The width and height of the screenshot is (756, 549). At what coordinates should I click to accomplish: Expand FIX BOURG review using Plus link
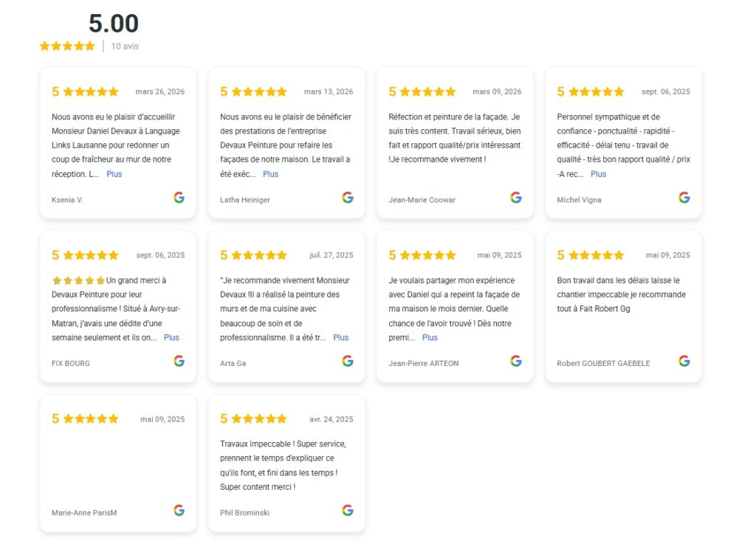click(171, 338)
